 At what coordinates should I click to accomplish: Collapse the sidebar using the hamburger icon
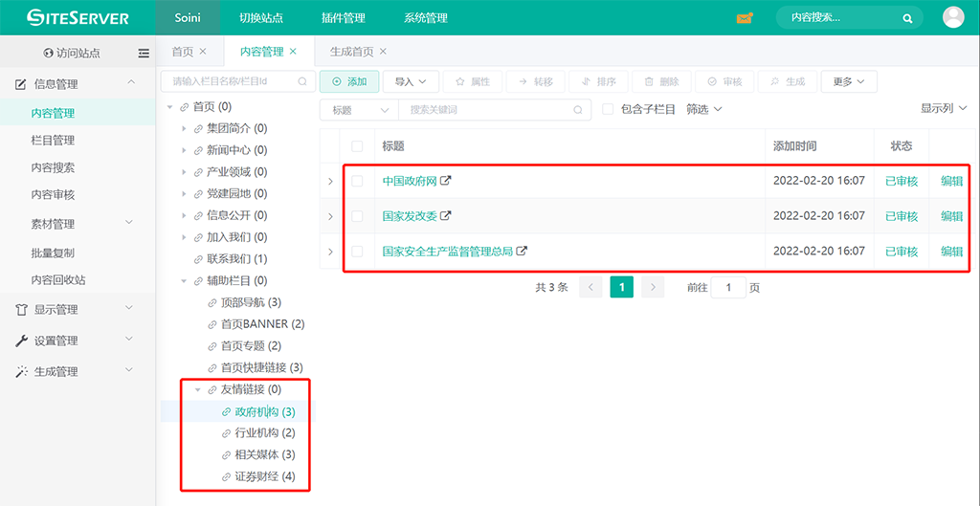[x=144, y=54]
